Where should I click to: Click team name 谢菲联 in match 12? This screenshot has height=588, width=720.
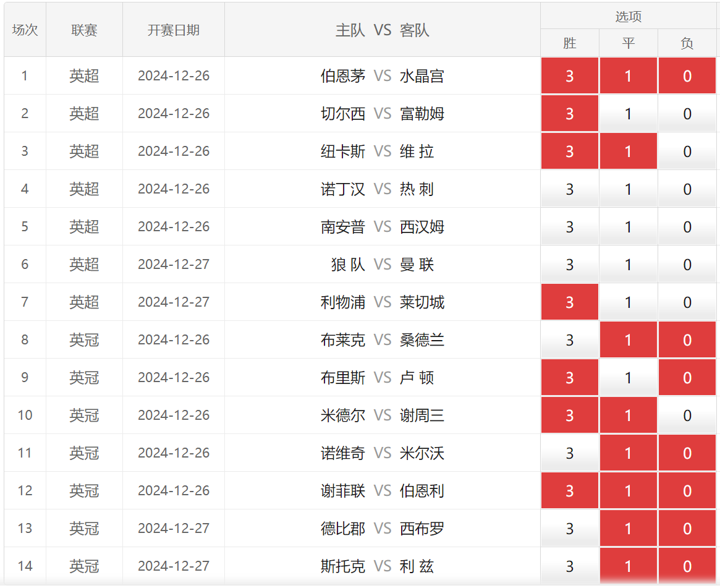[342, 490]
